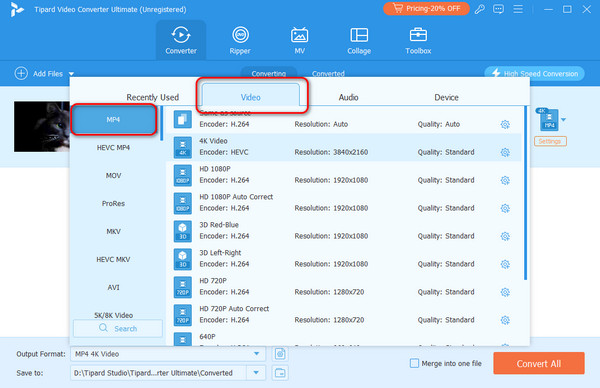Open the Collage module
The image size is (600, 388).
pyautogui.click(x=359, y=40)
